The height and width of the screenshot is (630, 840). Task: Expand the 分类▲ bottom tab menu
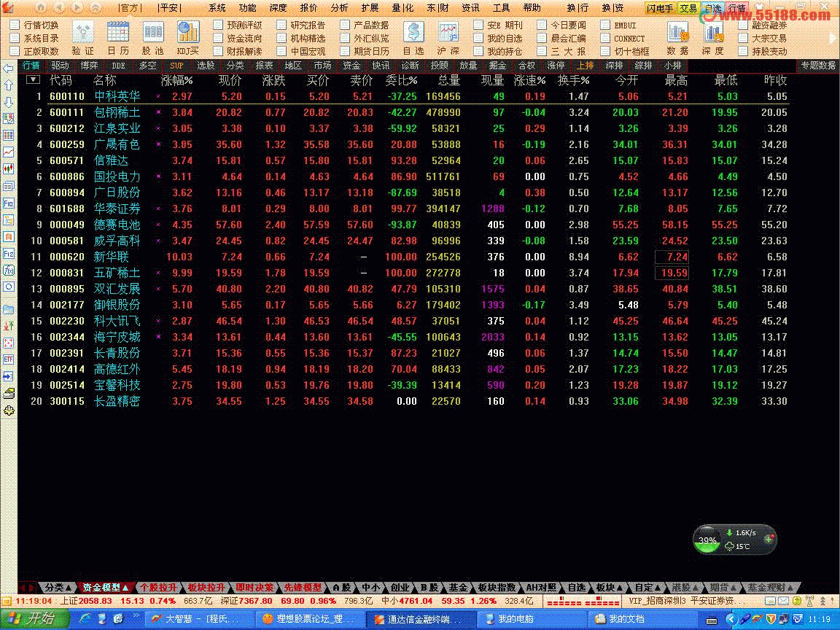pyautogui.click(x=57, y=588)
